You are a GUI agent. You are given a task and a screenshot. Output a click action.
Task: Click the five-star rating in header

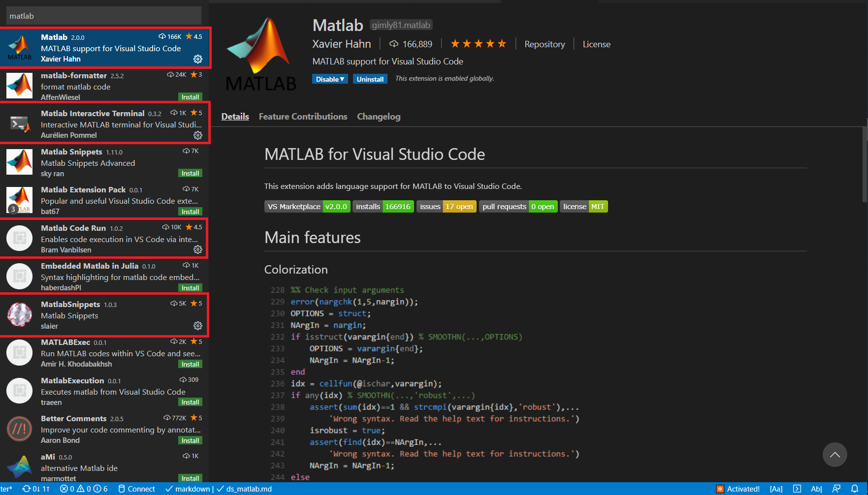tap(478, 44)
